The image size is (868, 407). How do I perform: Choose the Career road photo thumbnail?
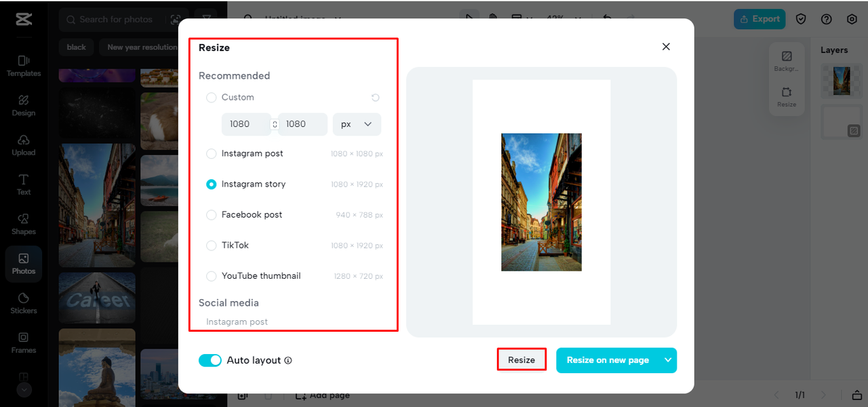tap(97, 298)
